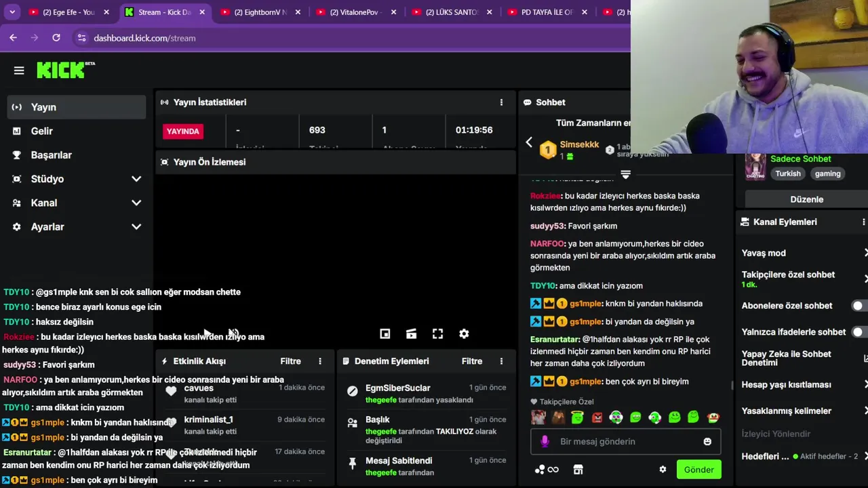Insert the angry red emote

(x=597, y=418)
